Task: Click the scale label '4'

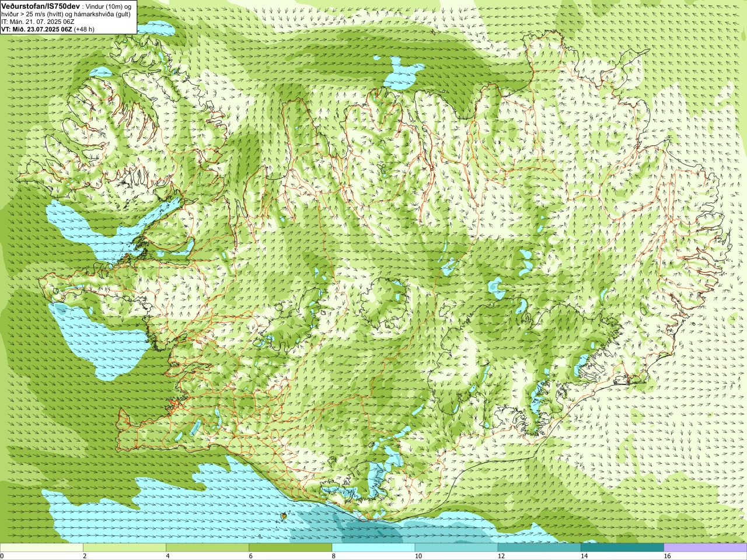Action: coord(167,556)
